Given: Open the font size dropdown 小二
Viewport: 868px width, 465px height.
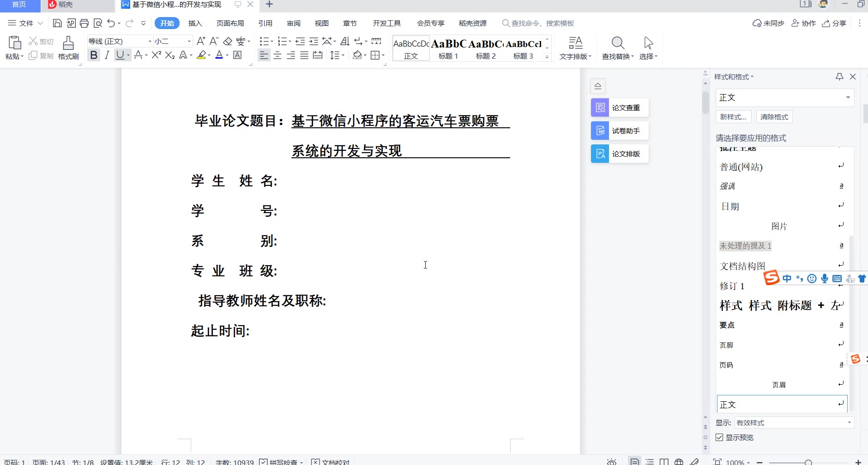Looking at the screenshot, I should tap(189, 42).
